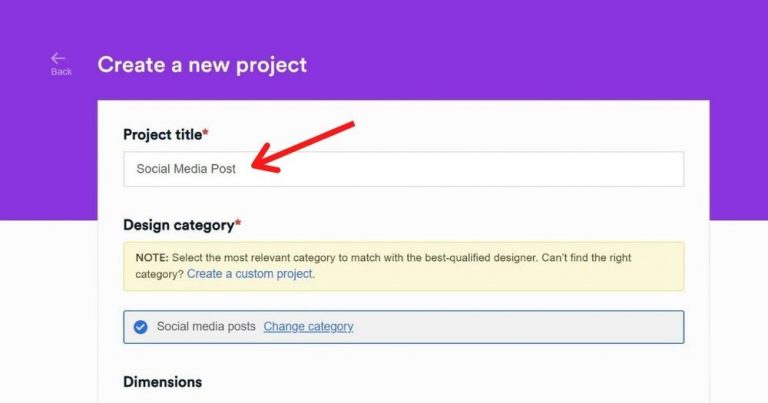Click the red asterisk next to Project title
Image resolution: width=768 pixels, height=403 pixels.
[205, 133]
